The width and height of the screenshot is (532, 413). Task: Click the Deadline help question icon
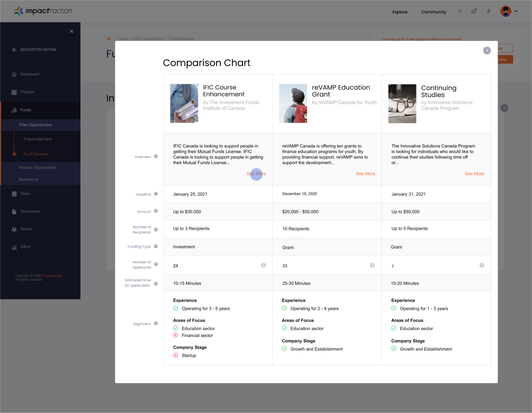point(156,194)
